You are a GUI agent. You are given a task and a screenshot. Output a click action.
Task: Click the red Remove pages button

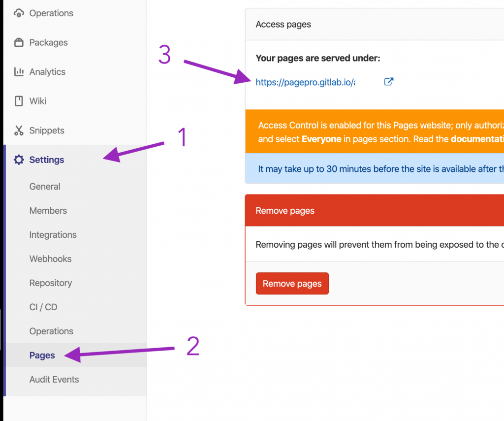292,283
